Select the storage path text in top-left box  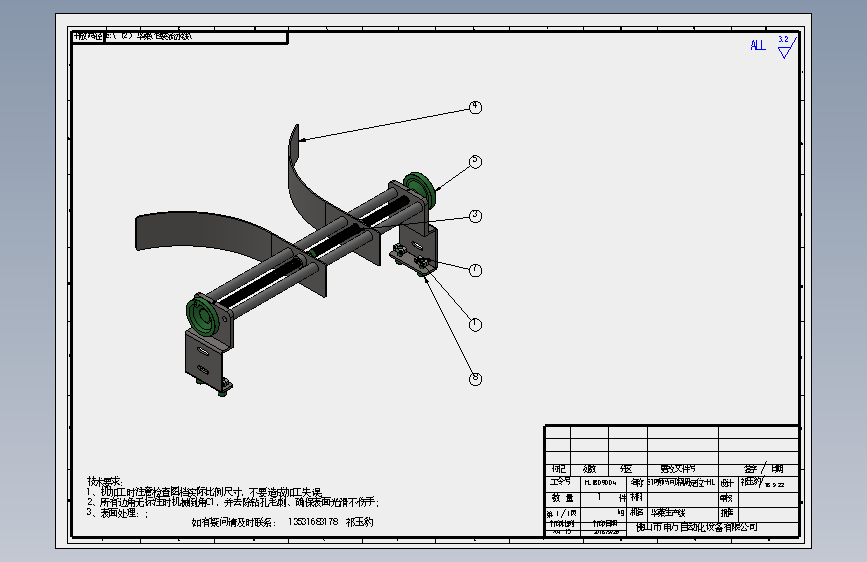click(x=133, y=36)
